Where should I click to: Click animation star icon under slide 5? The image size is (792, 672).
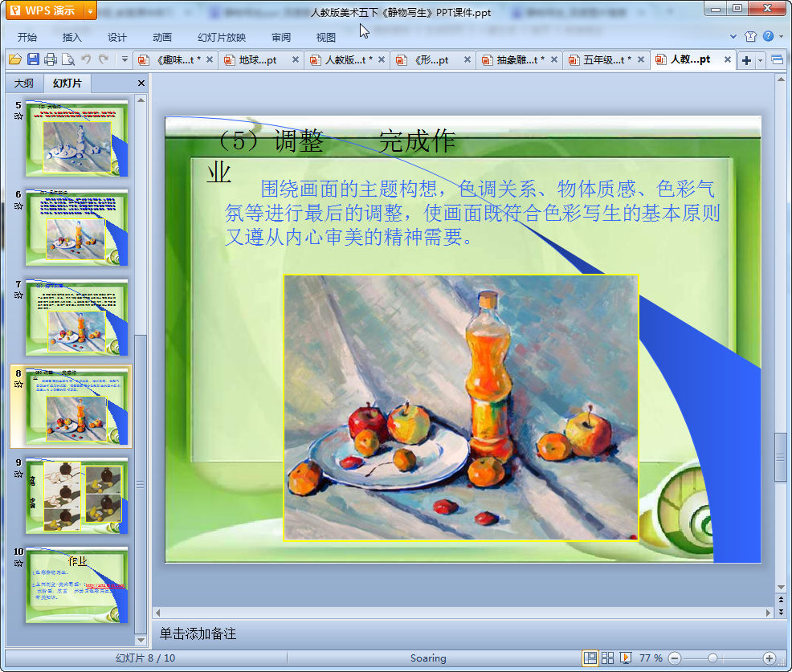click(x=18, y=116)
